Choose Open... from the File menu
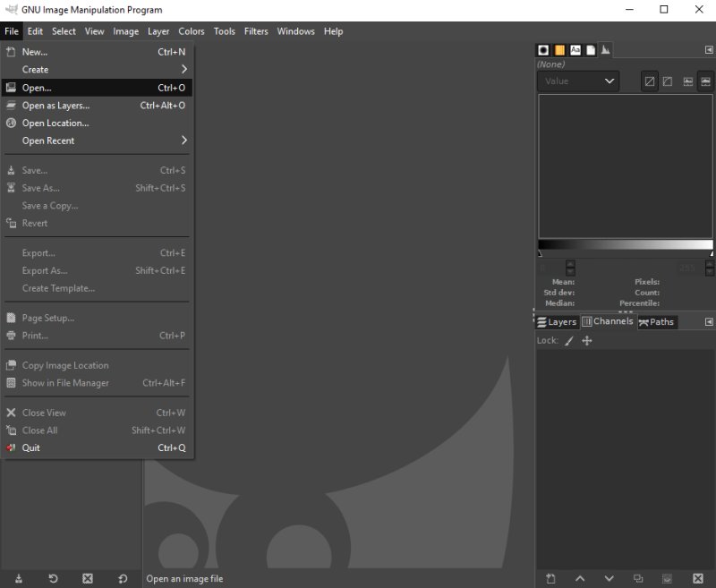Screen dimensions: 716x588 click(97, 87)
